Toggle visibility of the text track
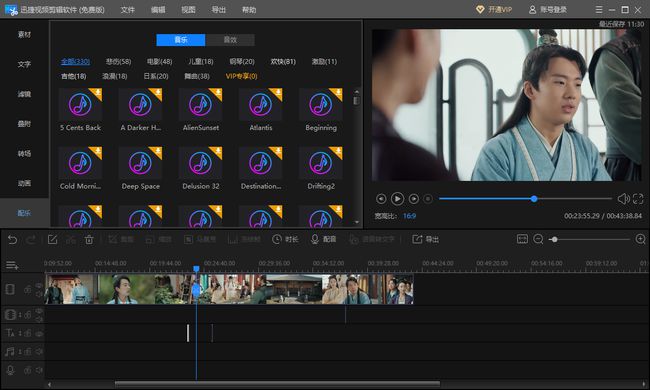This screenshot has height=390, width=650. [39, 333]
